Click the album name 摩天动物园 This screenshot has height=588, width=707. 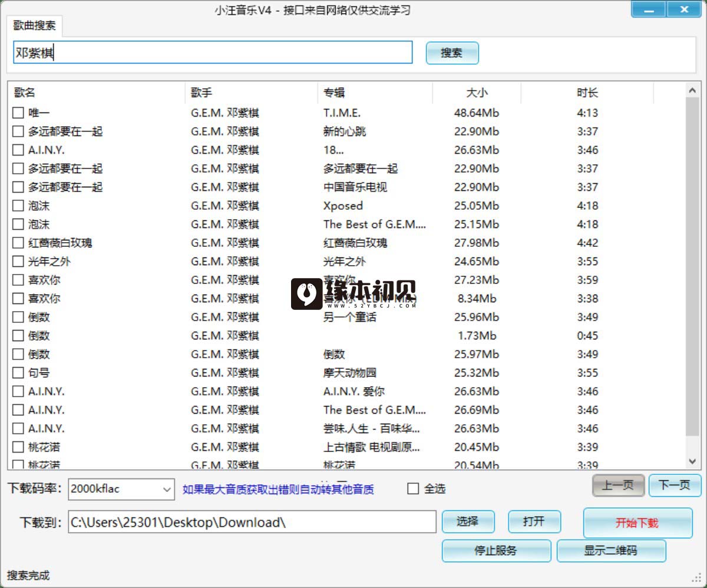(x=350, y=372)
